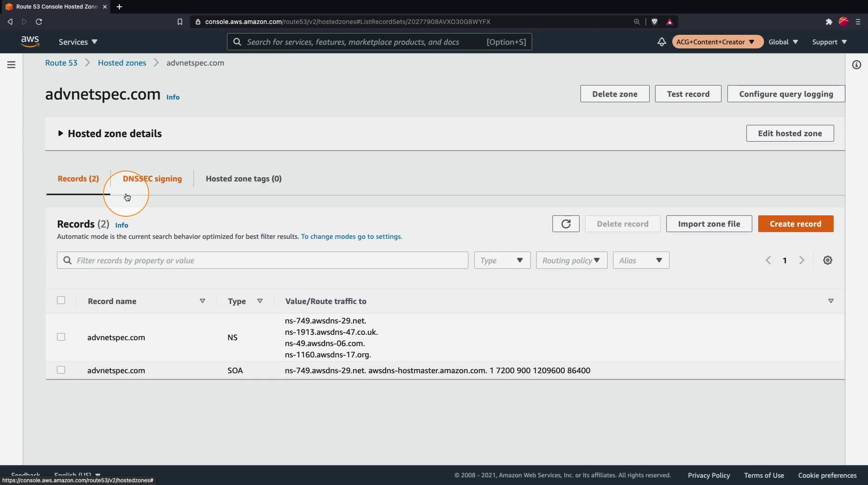Open the Hosted zones breadcrumb link

[x=122, y=63]
